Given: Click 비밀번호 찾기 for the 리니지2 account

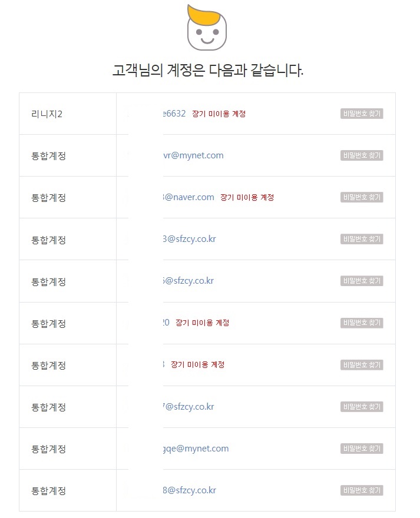Looking at the screenshot, I should click(362, 114).
